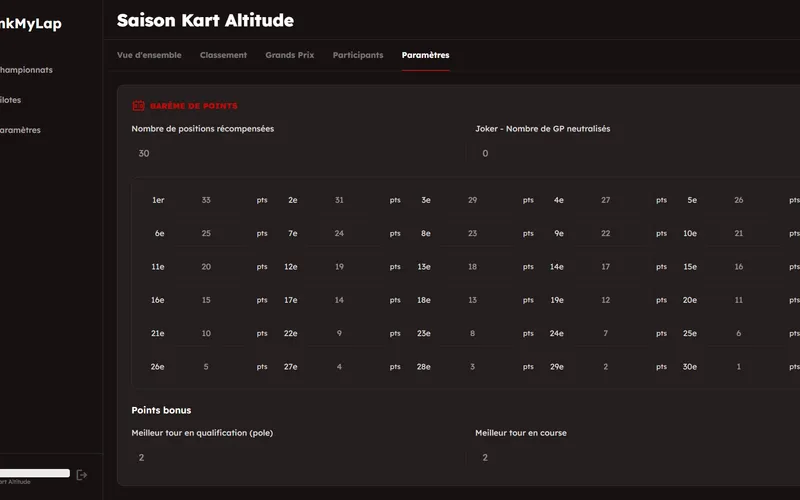Open the Participants tab
The height and width of the screenshot is (500, 800).
point(358,55)
